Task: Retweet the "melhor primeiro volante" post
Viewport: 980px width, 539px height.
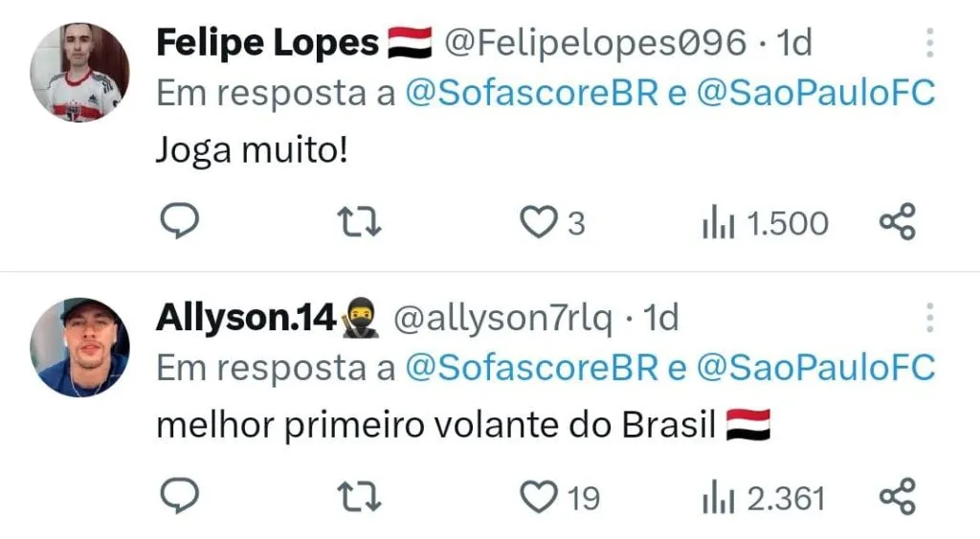Action: tap(359, 497)
